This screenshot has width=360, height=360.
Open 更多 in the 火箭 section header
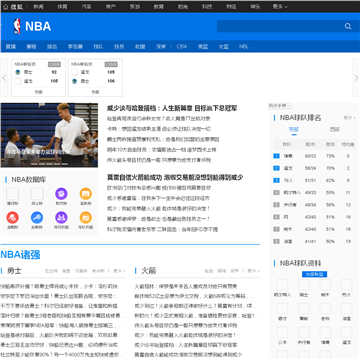pos(253,271)
